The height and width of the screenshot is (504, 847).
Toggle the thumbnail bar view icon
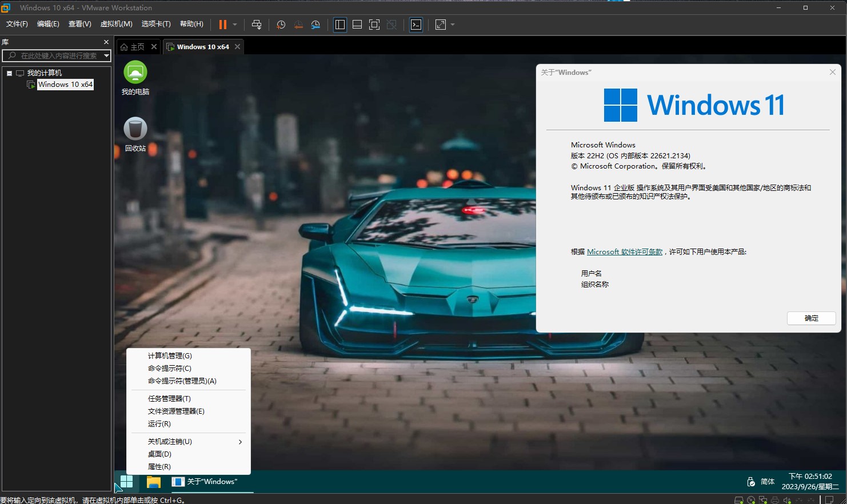coord(357,25)
